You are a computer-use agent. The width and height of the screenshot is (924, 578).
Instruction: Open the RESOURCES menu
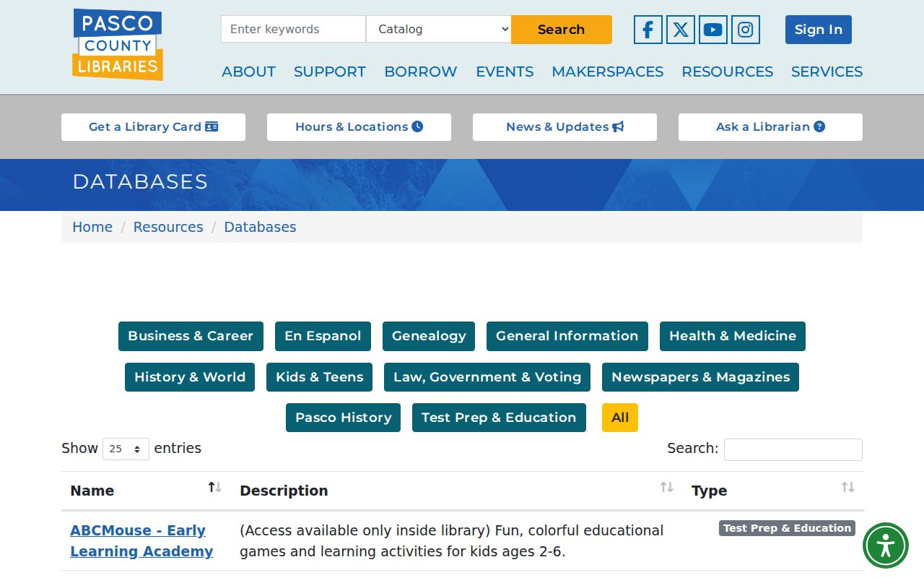pyautogui.click(x=728, y=72)
